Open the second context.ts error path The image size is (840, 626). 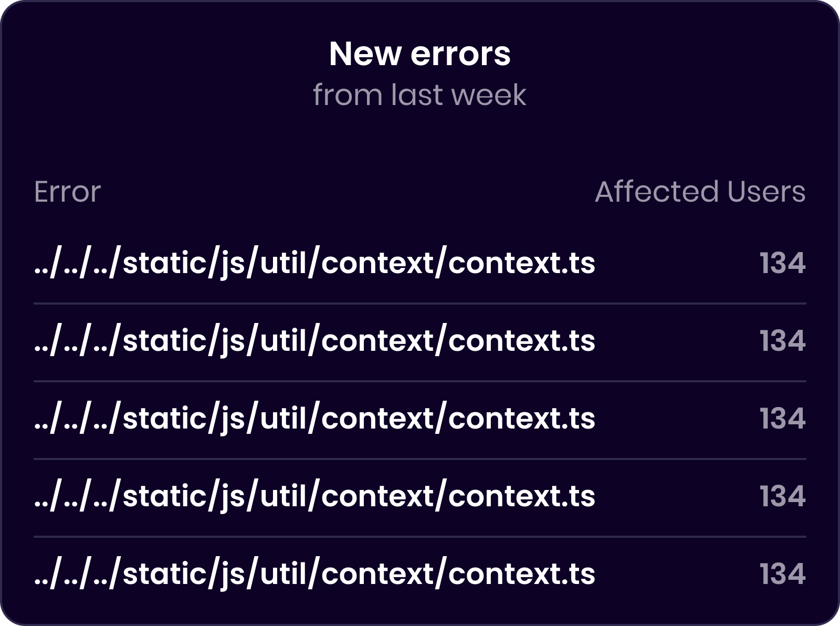coord(314,341)
